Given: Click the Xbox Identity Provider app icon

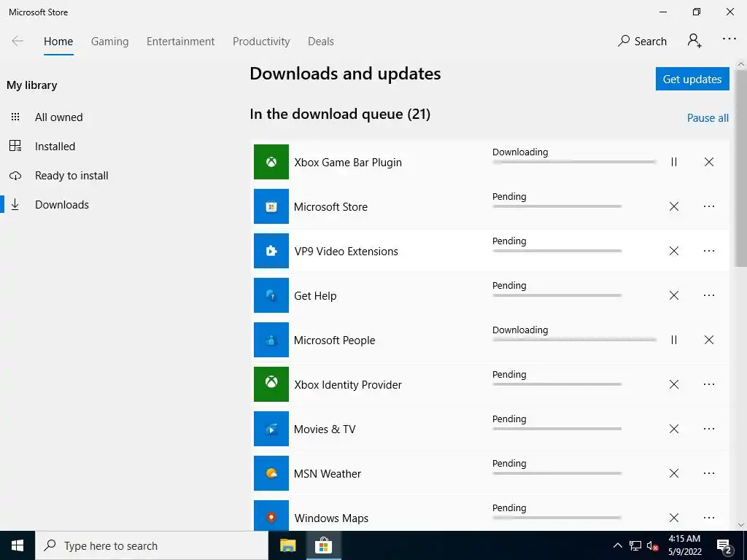Looking at the screenshot, I should 271,384.
